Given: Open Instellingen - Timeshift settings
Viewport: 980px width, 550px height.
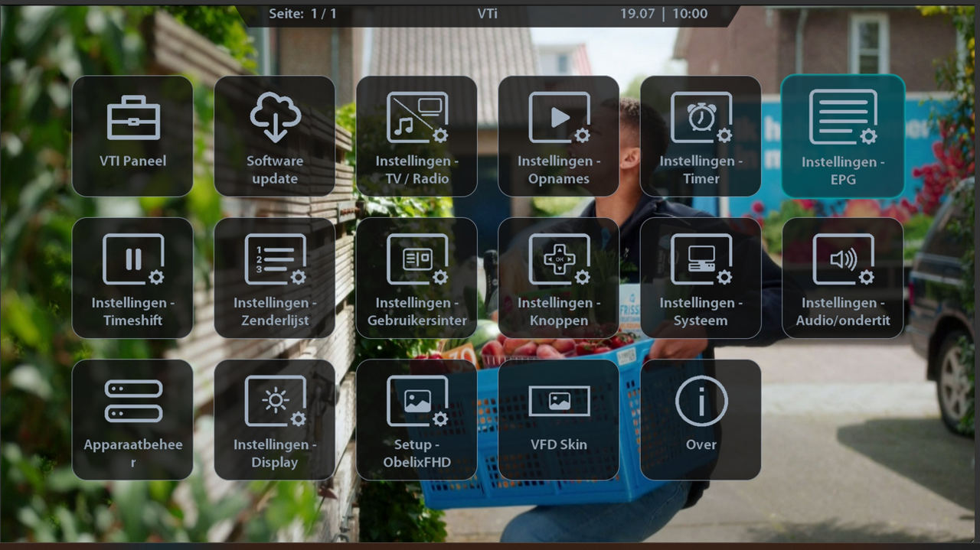Looking at the screenshot, I should 132,277.
